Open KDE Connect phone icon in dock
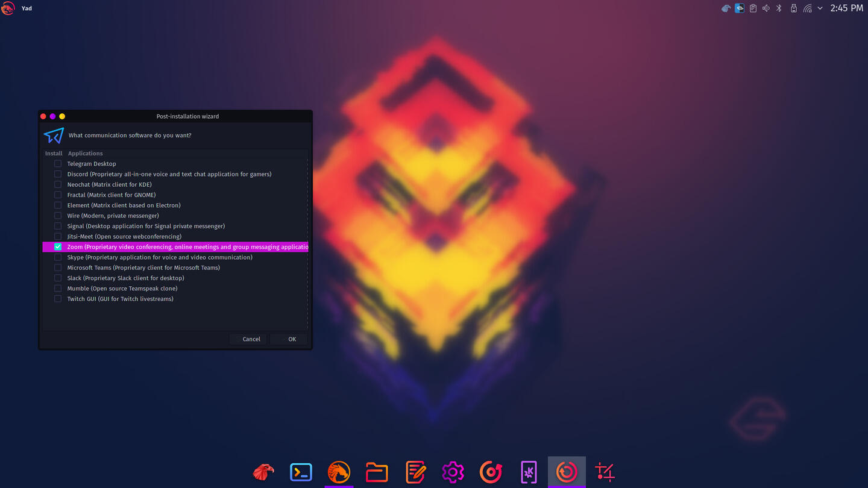868x488 pixels. tap(529, 472)
